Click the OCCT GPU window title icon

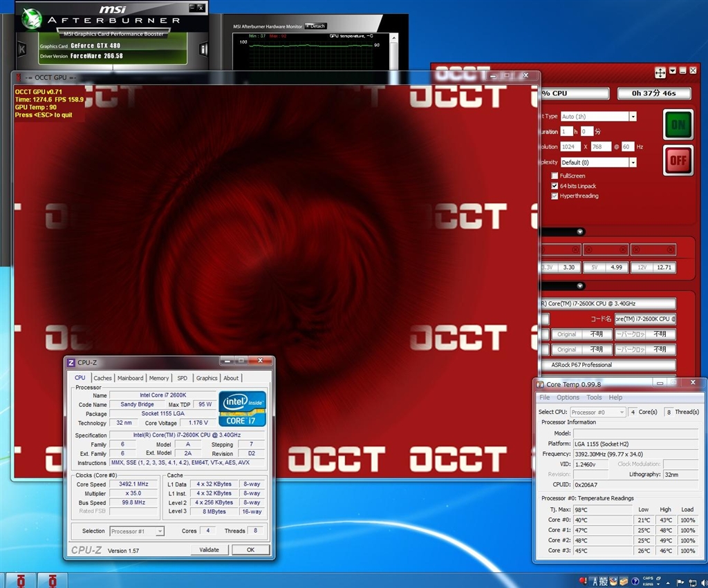[x=19, y=77]
